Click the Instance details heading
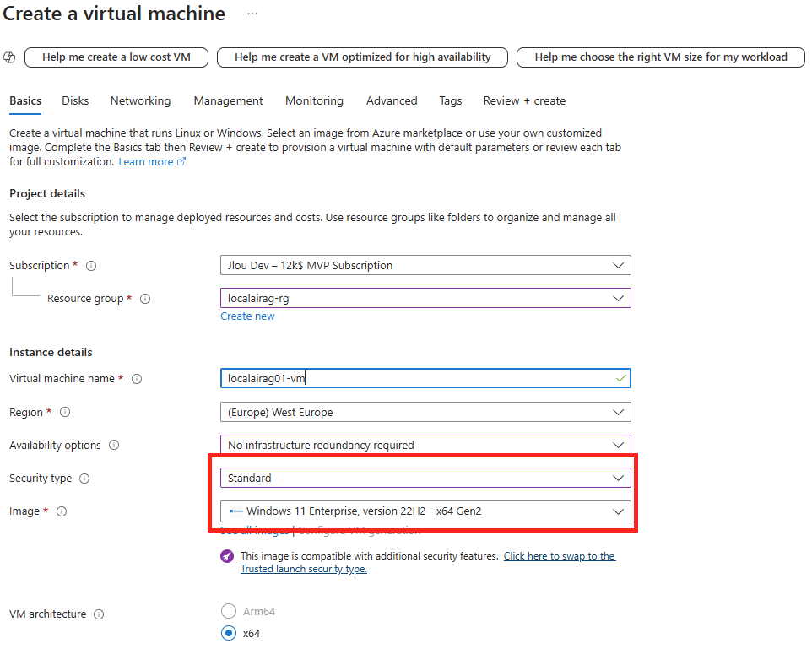 [x=51, y=352]
